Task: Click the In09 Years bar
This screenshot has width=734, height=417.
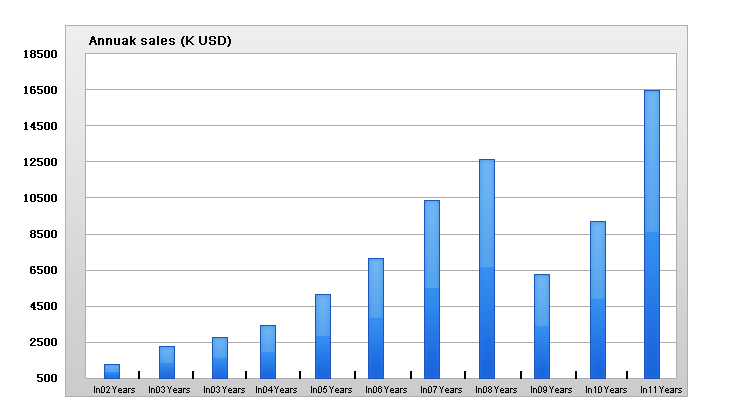Action: 542,325
